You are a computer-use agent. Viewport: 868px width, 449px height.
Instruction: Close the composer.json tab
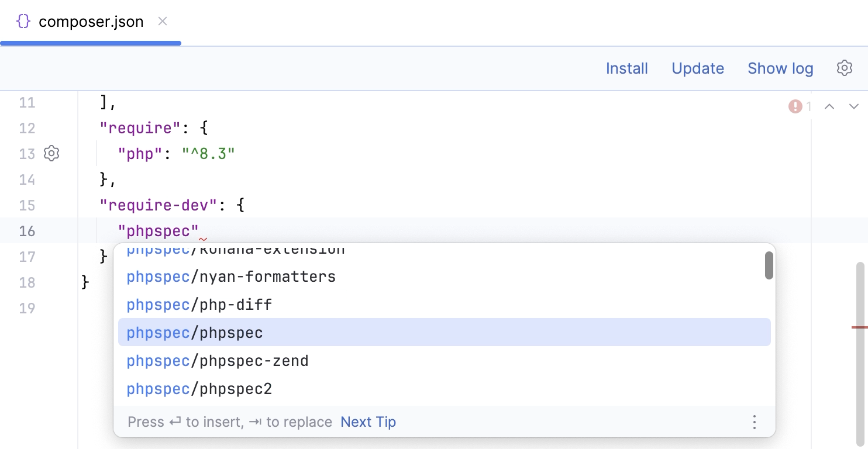(162, 21)
